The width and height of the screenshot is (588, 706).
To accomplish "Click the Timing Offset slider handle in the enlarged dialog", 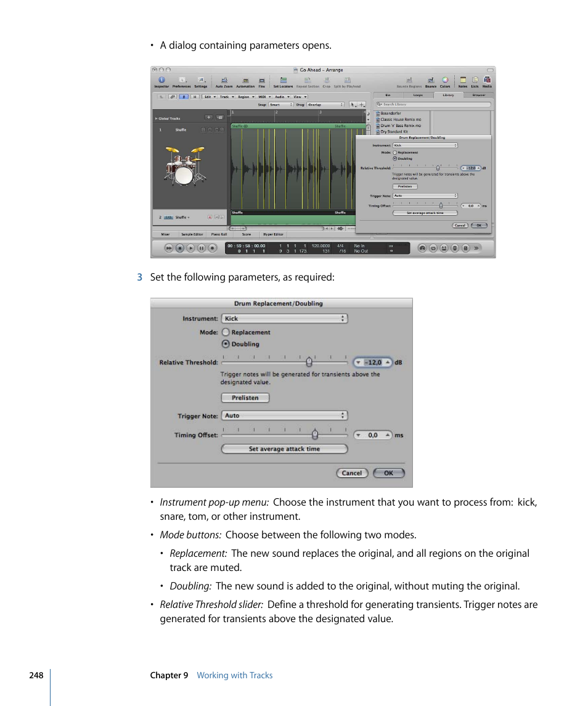I will pos(315,434).
